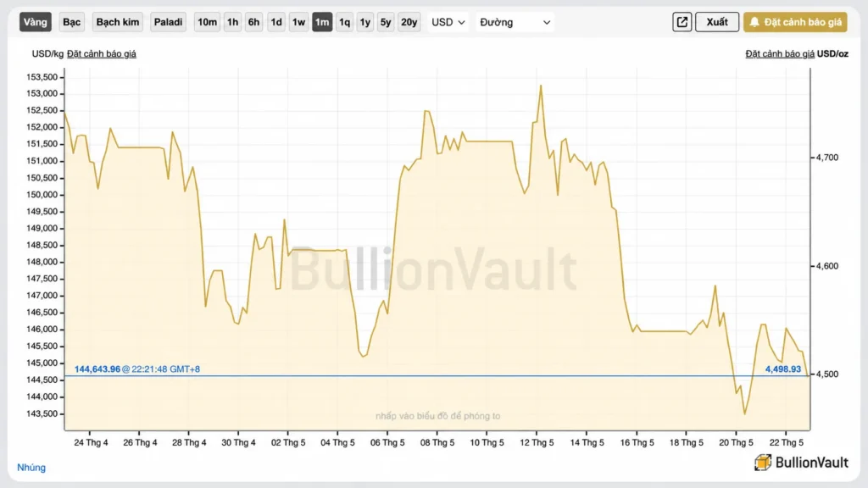Image resolution: width=868 pixels, height=488 pixels.
Task: Click the 06 Thg 5 date label
Action: point(387,442)
